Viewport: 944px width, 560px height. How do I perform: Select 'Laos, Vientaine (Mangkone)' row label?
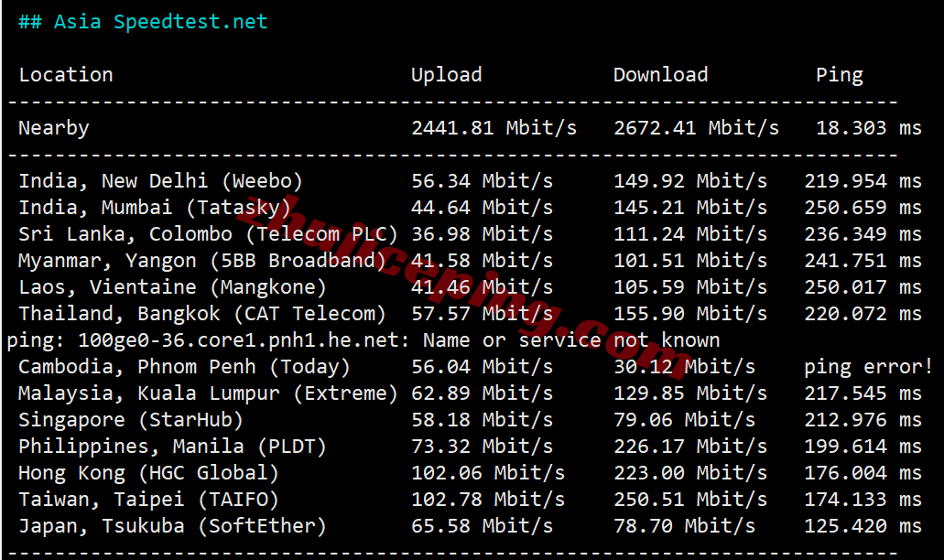(x=172, y=287)
